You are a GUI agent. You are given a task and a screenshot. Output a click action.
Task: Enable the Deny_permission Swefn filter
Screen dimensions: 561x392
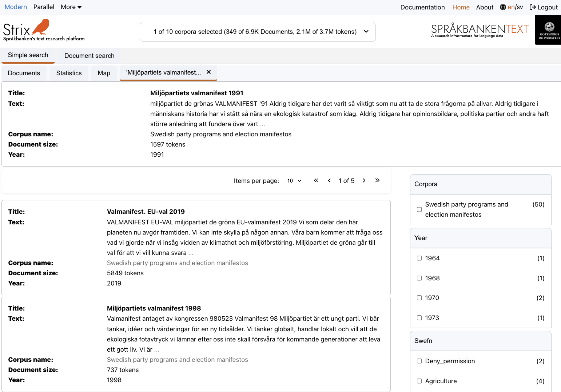tap(419, 361)
